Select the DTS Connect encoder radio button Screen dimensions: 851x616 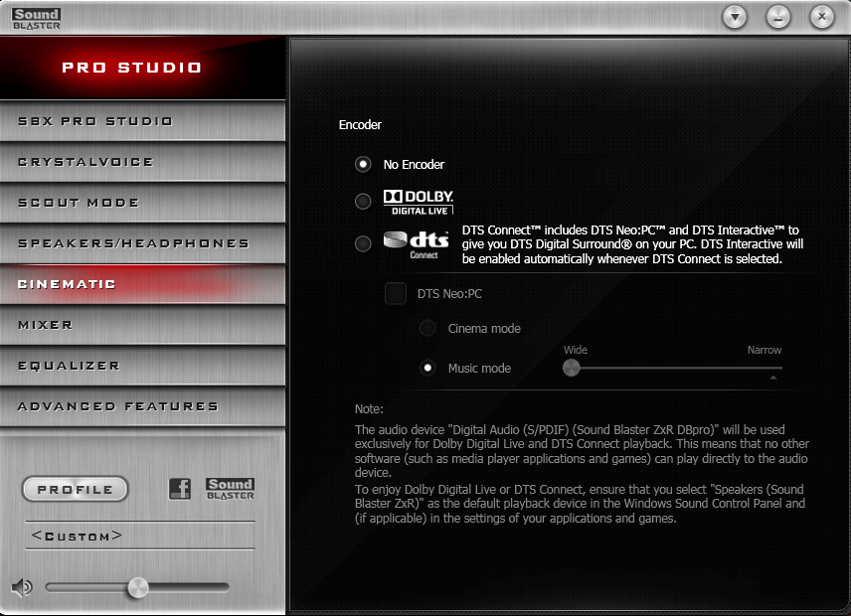pyautogui.click(x=363, y=243)
